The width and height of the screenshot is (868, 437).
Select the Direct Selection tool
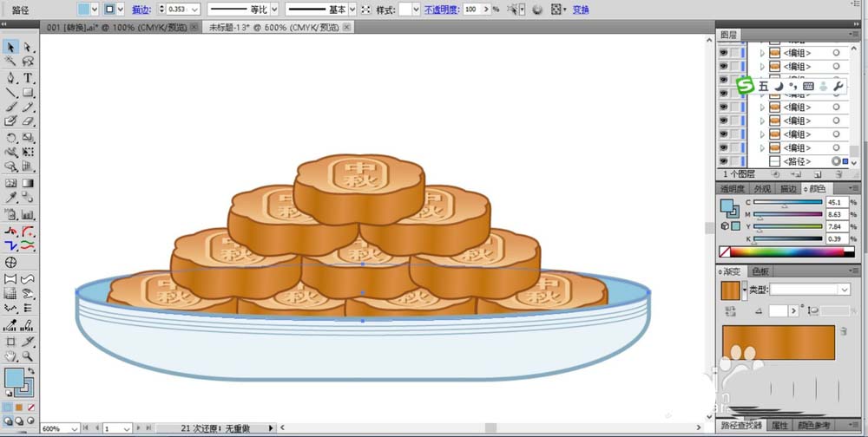point(28,47)
